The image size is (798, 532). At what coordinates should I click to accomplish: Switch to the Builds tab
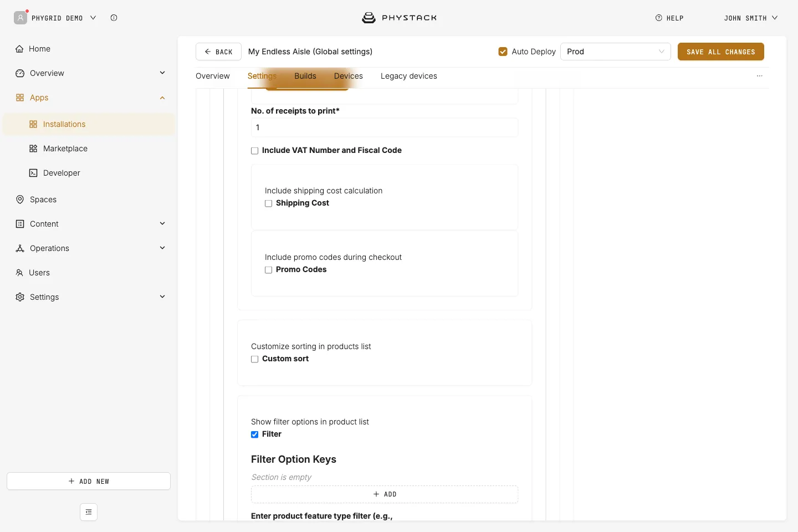305,76
